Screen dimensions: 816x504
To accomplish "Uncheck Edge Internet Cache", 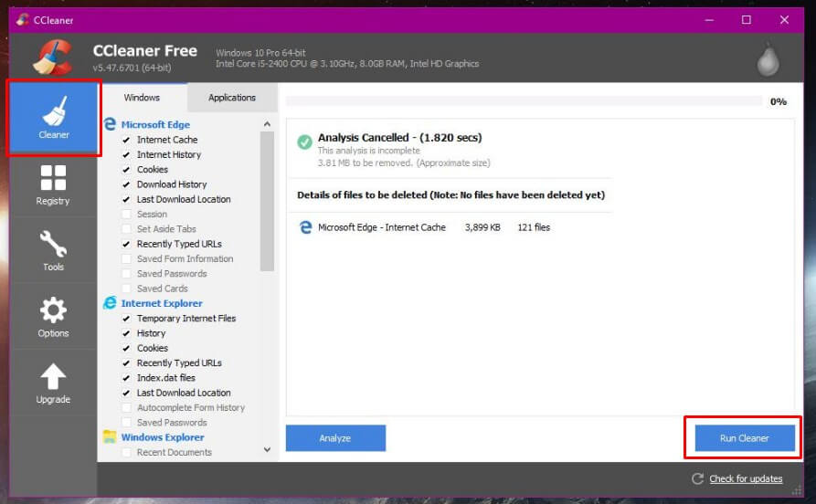I will click(126, 140).
